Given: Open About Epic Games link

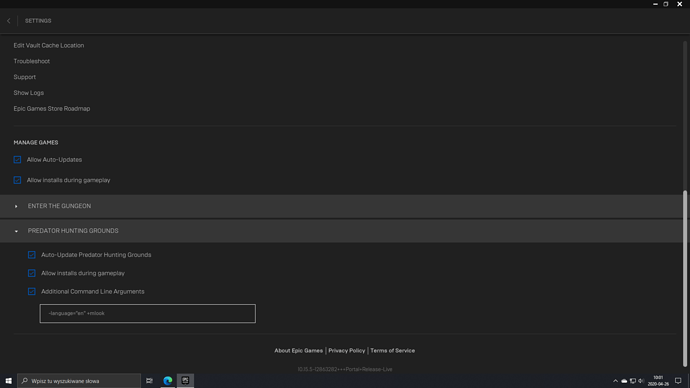Looking at the screenshot, I should pos(298,351).
